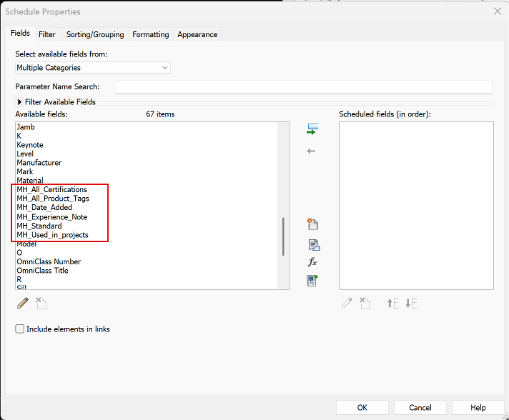
Task: Select MH_All_Product_Tags field
Action: point(53,198)
